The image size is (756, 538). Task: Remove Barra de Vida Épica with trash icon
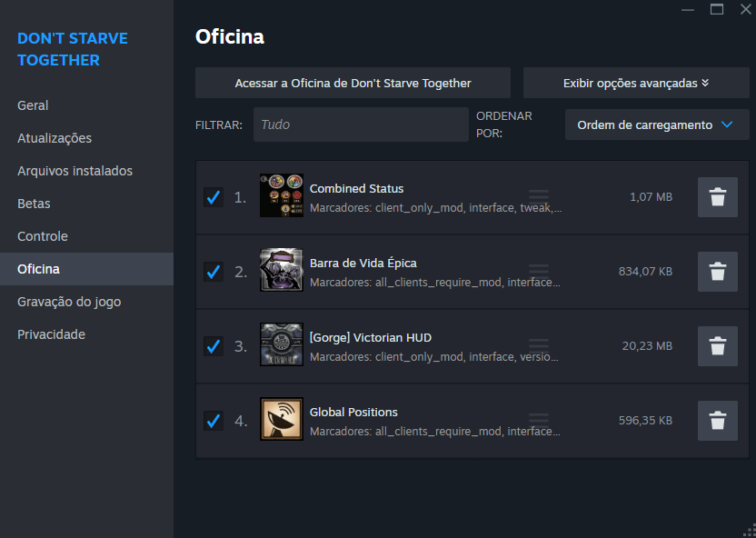[x=718, y=272]
